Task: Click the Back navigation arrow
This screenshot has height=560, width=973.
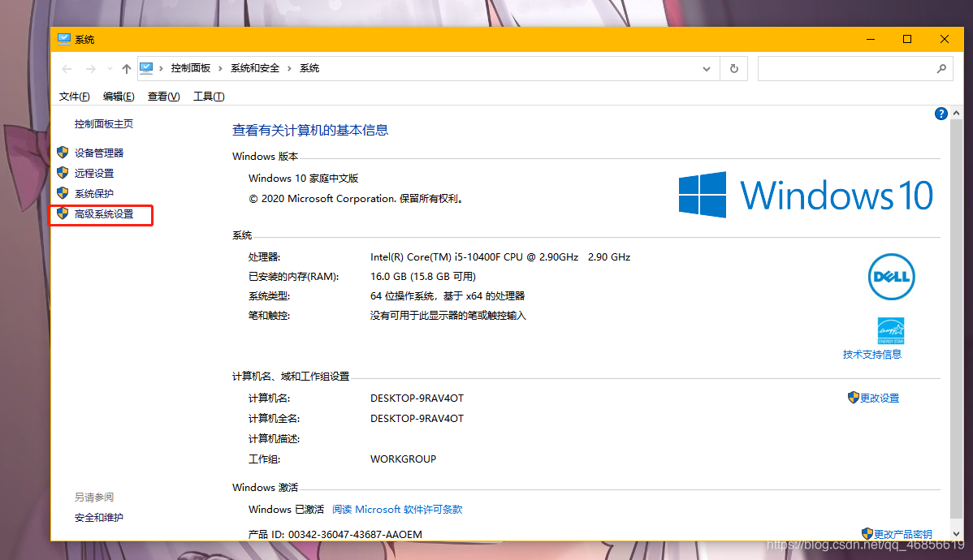Action: coord(67,69)
